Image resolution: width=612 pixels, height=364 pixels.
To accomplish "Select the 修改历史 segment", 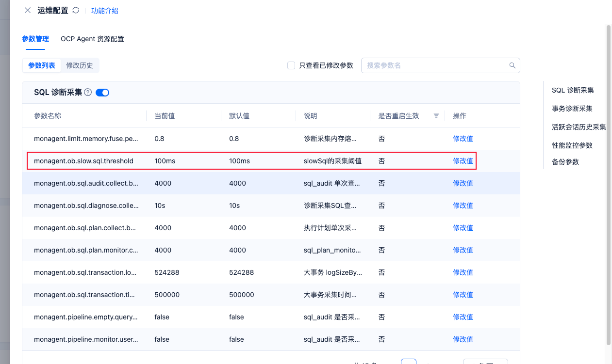I will pyautogui.click(x=80, y=65).
